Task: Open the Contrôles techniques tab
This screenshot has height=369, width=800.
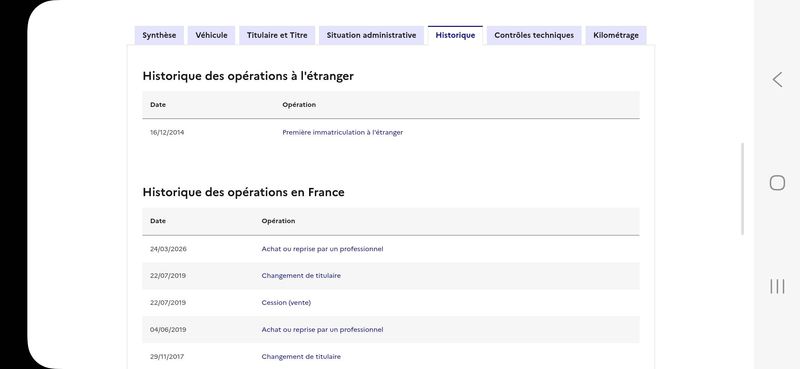Action: [534, 35]
